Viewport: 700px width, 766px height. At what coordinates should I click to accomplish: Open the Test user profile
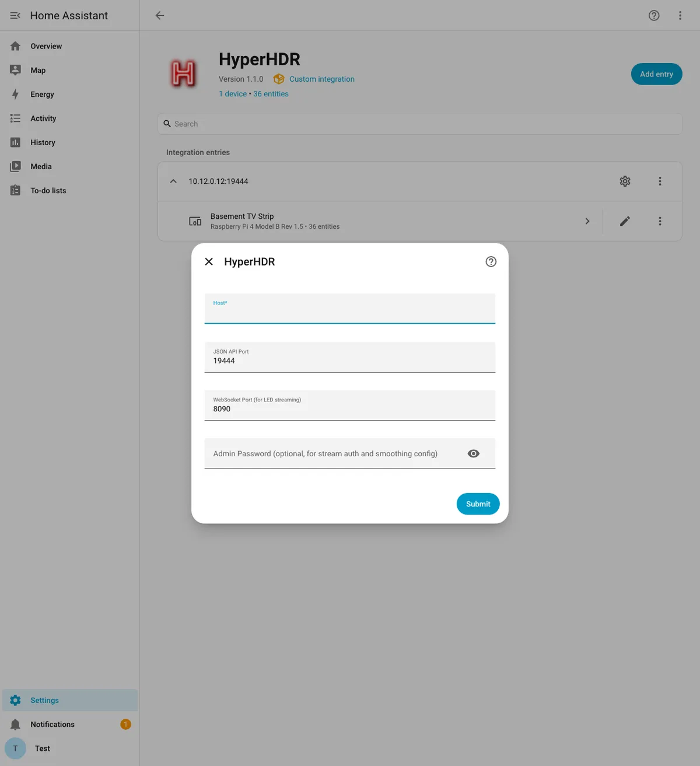(70, 748)
